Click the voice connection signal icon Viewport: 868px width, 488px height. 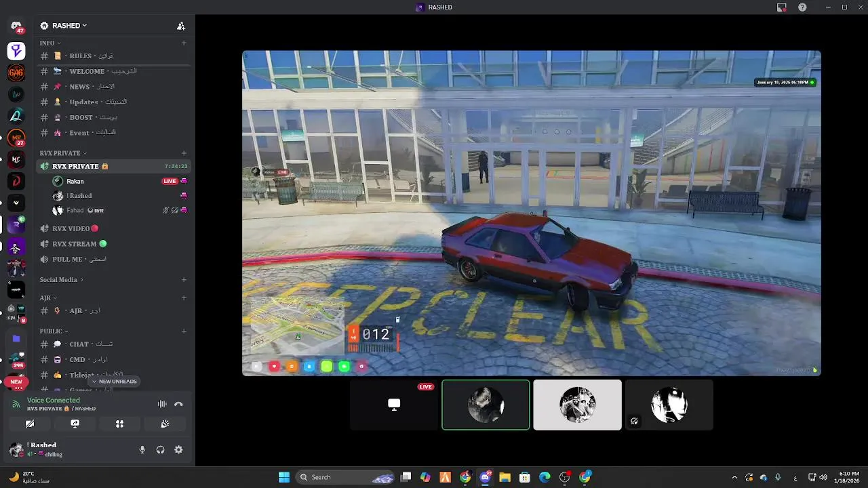tap(16, 404)
